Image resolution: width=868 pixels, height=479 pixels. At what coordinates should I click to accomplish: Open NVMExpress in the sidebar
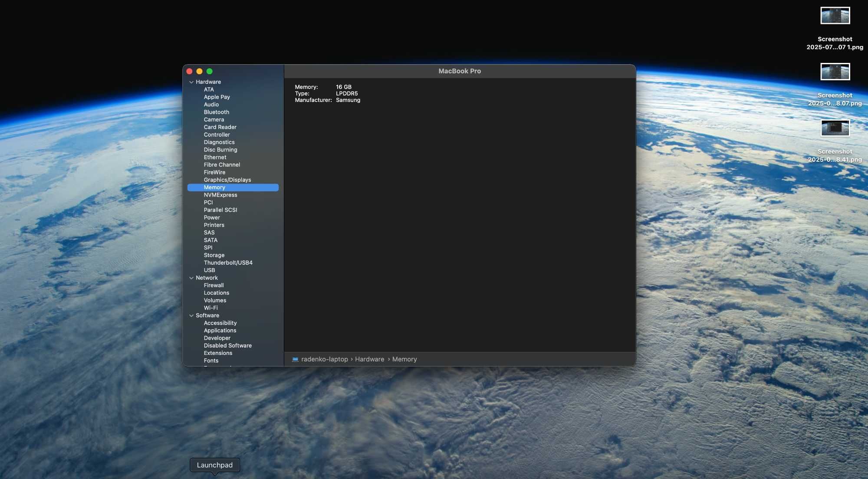220,195
